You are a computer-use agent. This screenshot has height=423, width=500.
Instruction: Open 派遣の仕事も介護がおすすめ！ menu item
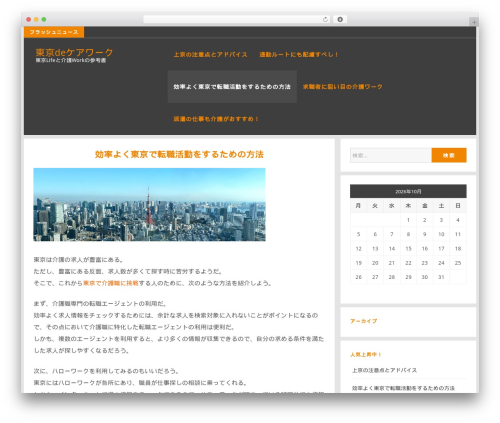pyautogui.click(x=216, y=119)
